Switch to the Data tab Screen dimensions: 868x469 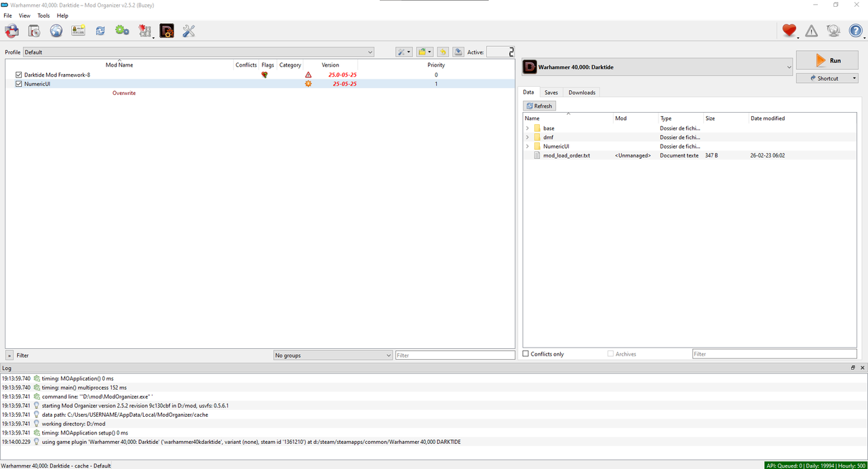[528, 92]
